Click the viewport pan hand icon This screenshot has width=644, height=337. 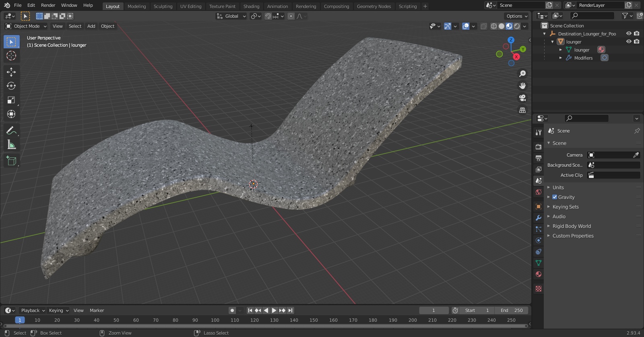click(x=522, y=86)
